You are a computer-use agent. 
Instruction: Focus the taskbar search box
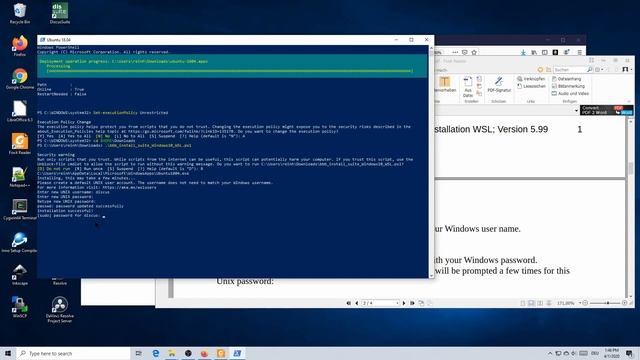tap(73, 353)
